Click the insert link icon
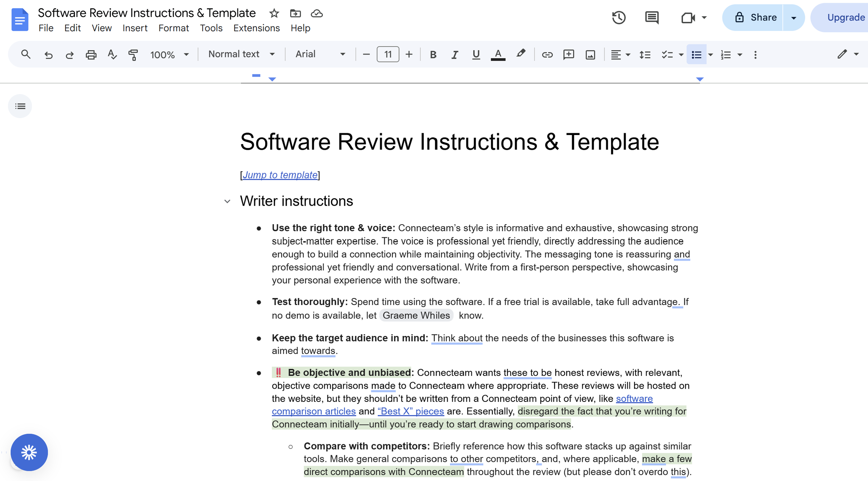868x481 pixels. click(x=547, y=54)
